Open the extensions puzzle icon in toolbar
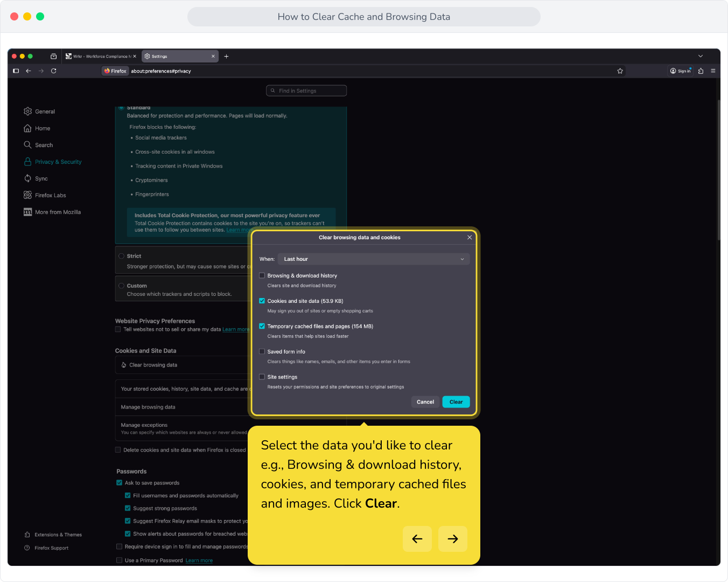The image size is (728, 582). [x=701, y=71]
